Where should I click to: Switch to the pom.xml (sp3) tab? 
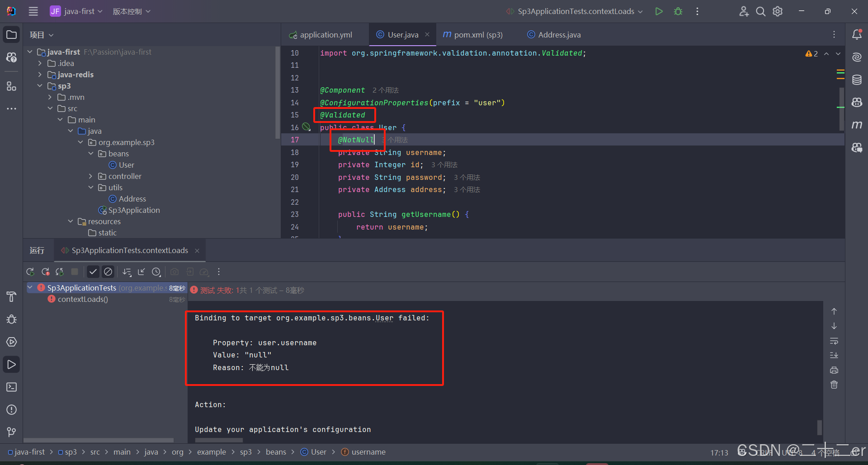[473, 35]
